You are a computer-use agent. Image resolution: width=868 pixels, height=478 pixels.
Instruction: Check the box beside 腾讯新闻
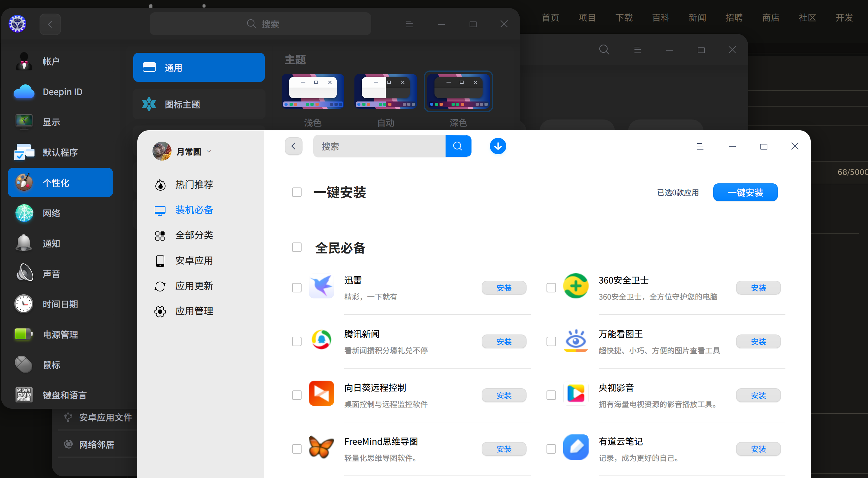[x=297, y=341]
